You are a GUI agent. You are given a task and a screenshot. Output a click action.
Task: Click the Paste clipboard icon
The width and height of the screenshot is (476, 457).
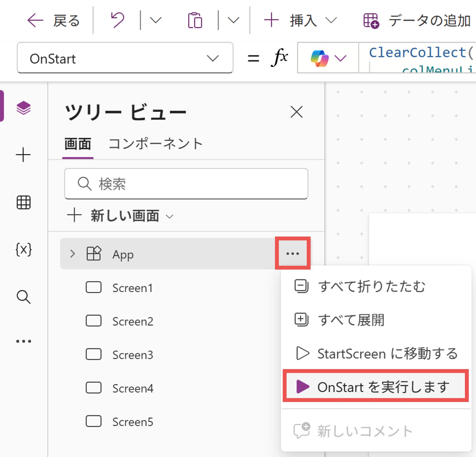tap(195, 20)
